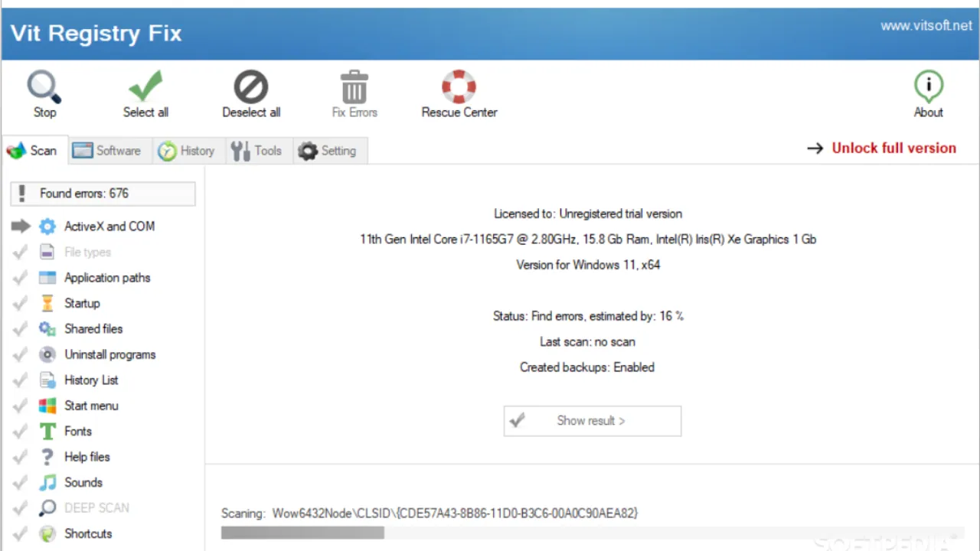The height and width of the screenshot is (551, 980).
Task: Open Rescue Center lifebuoy icon
Action: pos(459,86)
